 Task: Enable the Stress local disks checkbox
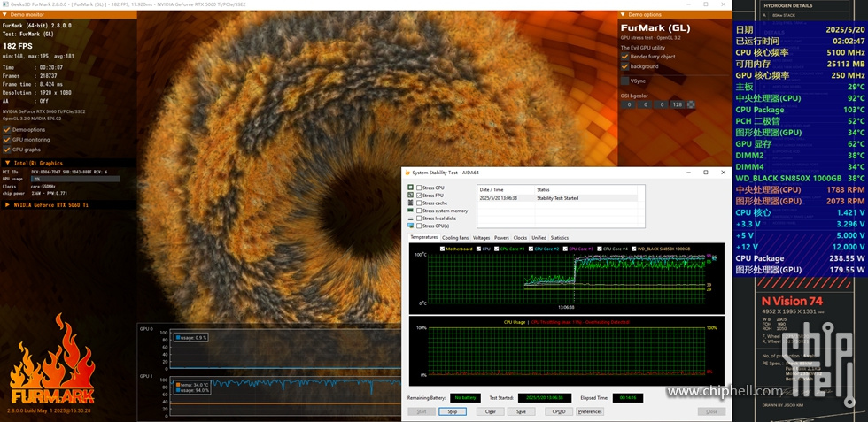pyautogui.click(x=419, y=219)
